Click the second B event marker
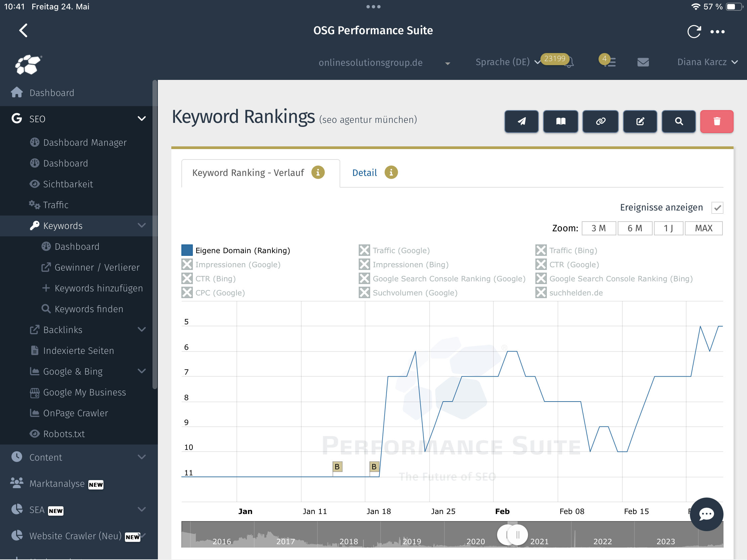Image resolution: width=747 pixels, height=560 pixels. pyautogui.click(x=374, y=466)
